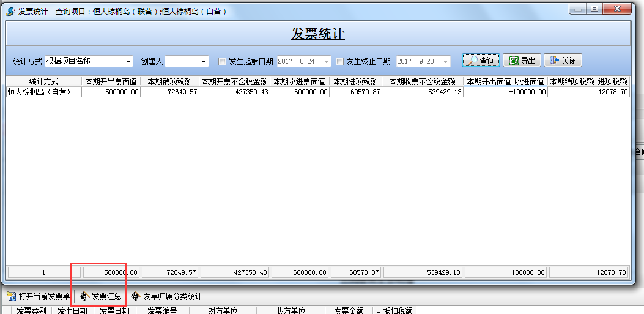
Task: Open the 创建人 dropdown list
Action: (x=204, y=61)
